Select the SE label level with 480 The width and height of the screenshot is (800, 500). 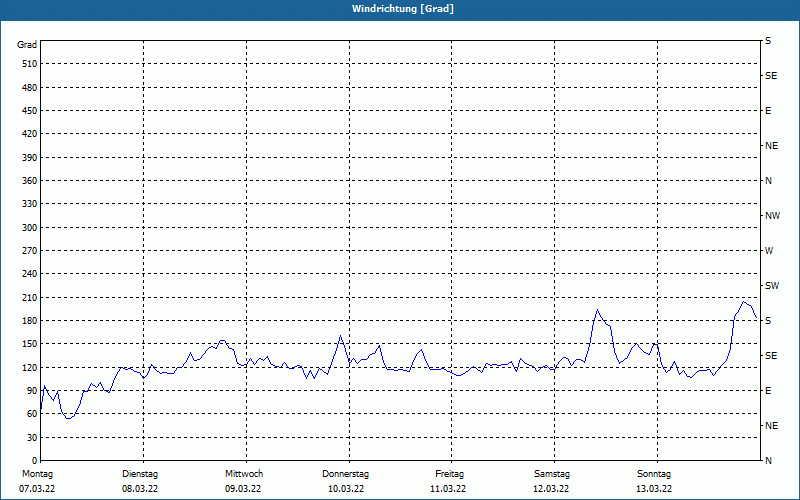(x=771, y=76)
